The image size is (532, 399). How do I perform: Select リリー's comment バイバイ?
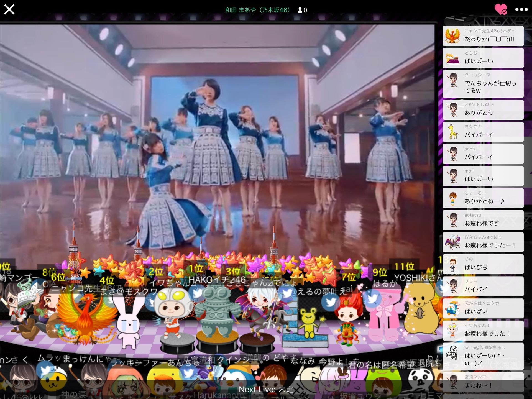pos(483,287)
